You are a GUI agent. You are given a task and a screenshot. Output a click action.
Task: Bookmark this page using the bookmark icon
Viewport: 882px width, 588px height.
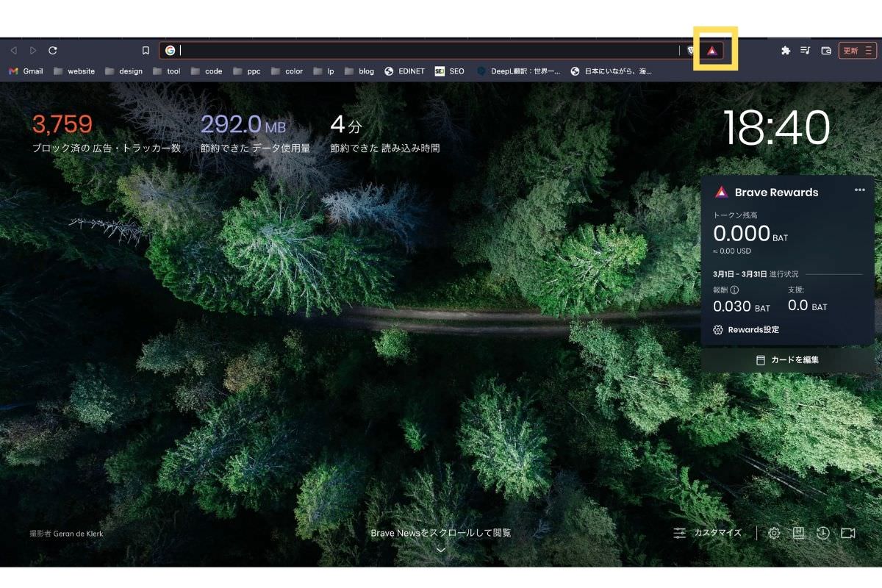146,51
